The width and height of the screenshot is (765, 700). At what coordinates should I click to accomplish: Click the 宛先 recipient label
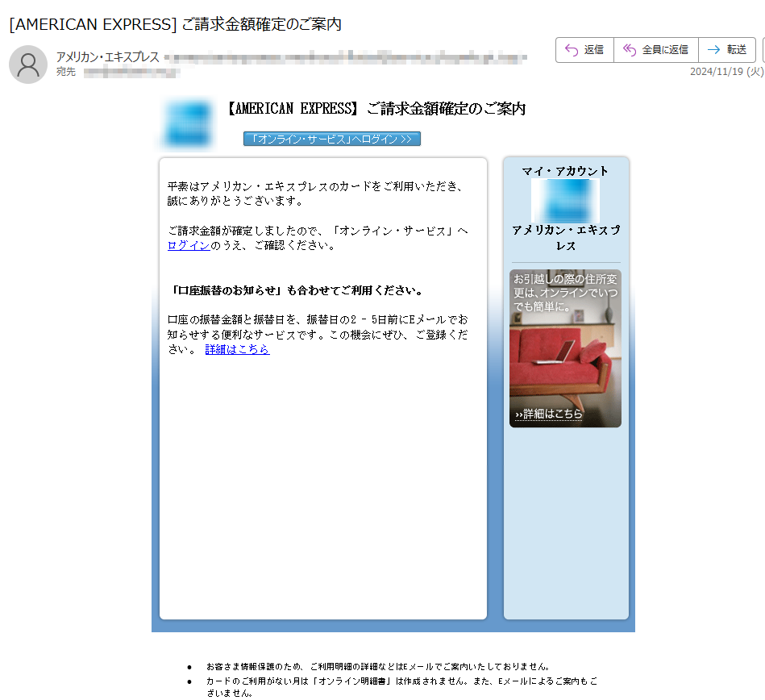coord(66,72)
